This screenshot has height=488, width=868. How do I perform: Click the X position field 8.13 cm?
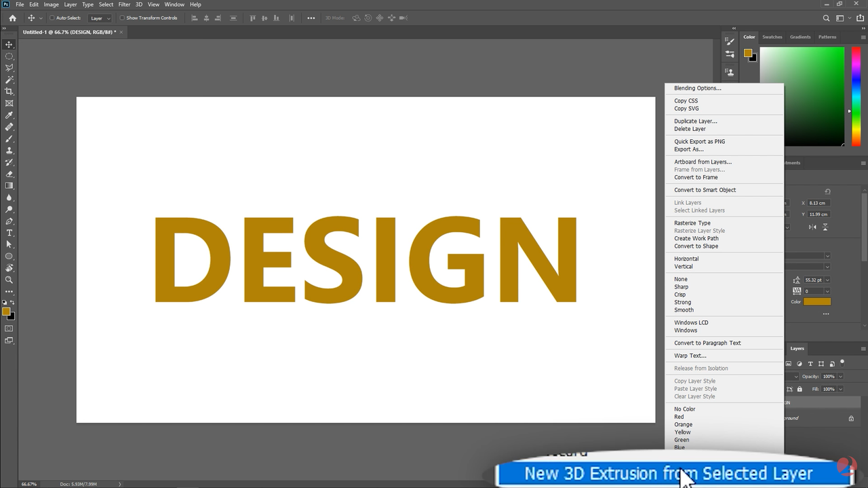pos(818,203)
